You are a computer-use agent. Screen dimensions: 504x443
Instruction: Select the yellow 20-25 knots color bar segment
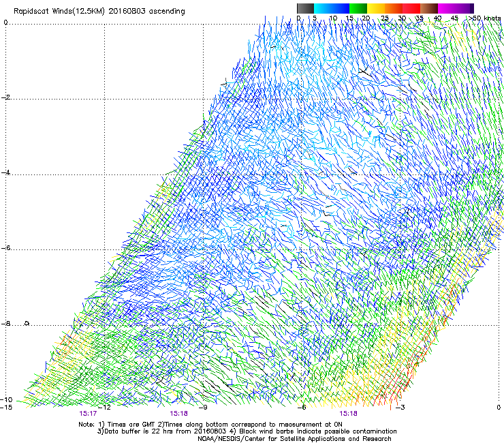tap(376, 8)
